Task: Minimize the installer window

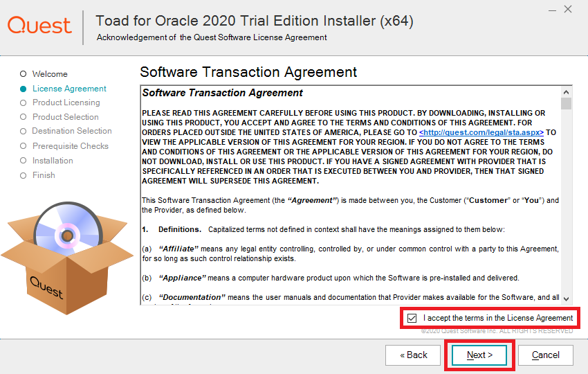Action: pos(552,10)
